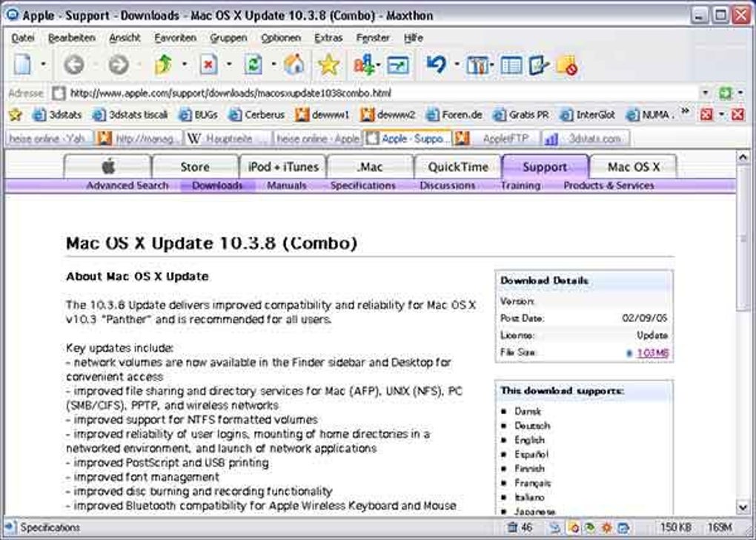The width and height of the screenshot is (756, 540).
Task: Open the InterGlot favorites bookmark
Action: 587,114
